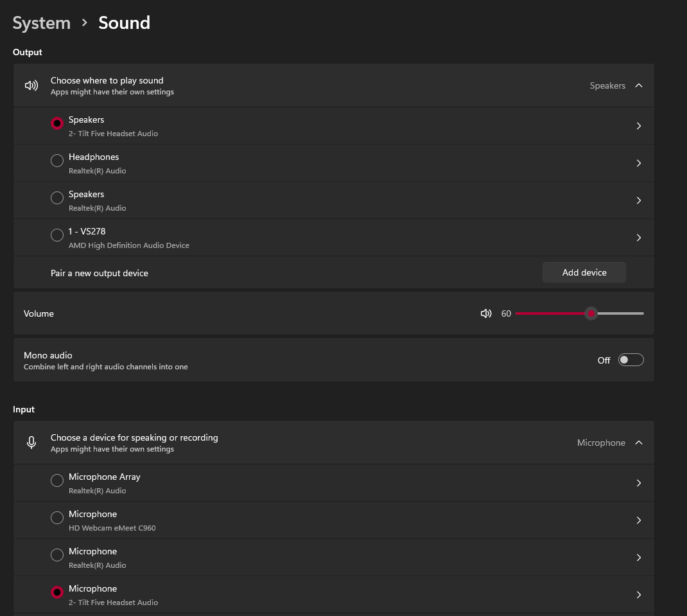Toggle the Mono audio switch
Screen dimensions: 687x616
pyautogui.click(x=630, y=360)
